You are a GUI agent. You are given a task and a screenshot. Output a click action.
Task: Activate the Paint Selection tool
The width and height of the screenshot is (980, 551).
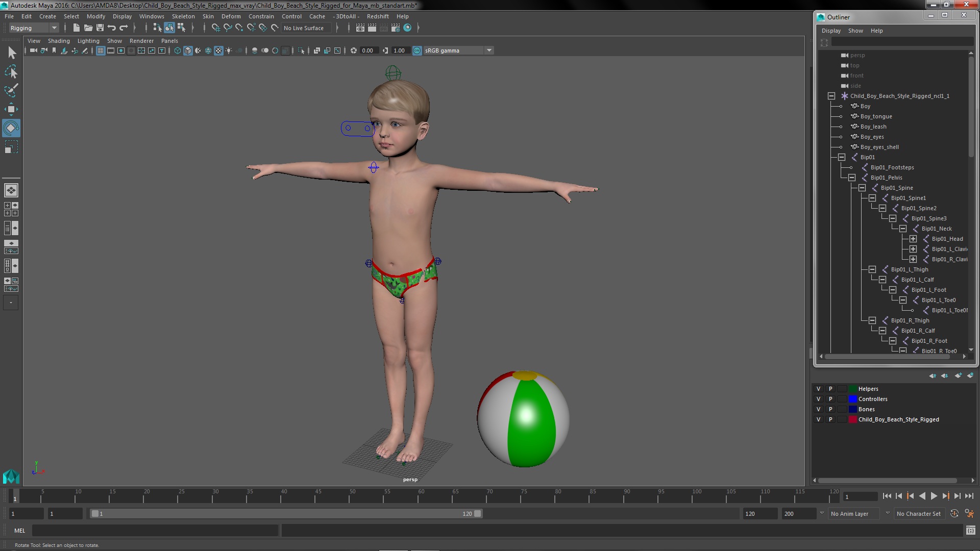click(x=11, y=90)
